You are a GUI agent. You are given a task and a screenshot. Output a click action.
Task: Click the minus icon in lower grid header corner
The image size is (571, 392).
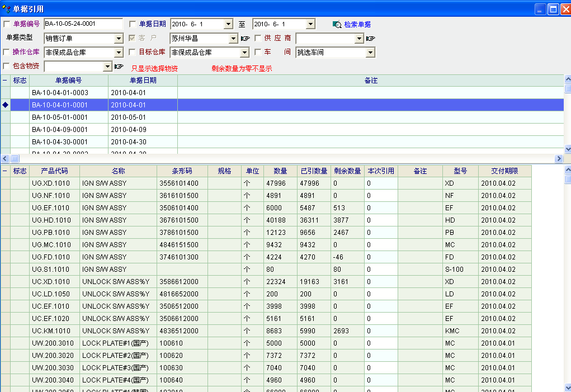(x=5, y=171)
